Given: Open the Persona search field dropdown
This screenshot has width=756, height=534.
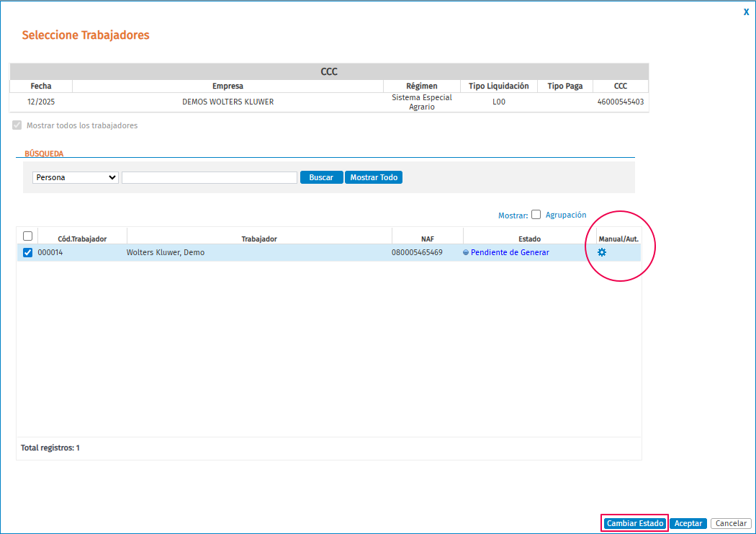Looking at the screenshot, I should click(75, 177).
